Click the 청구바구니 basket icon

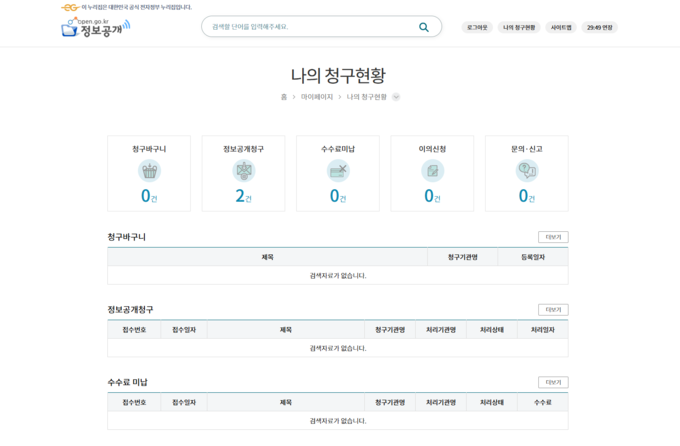tap(149, 171)
